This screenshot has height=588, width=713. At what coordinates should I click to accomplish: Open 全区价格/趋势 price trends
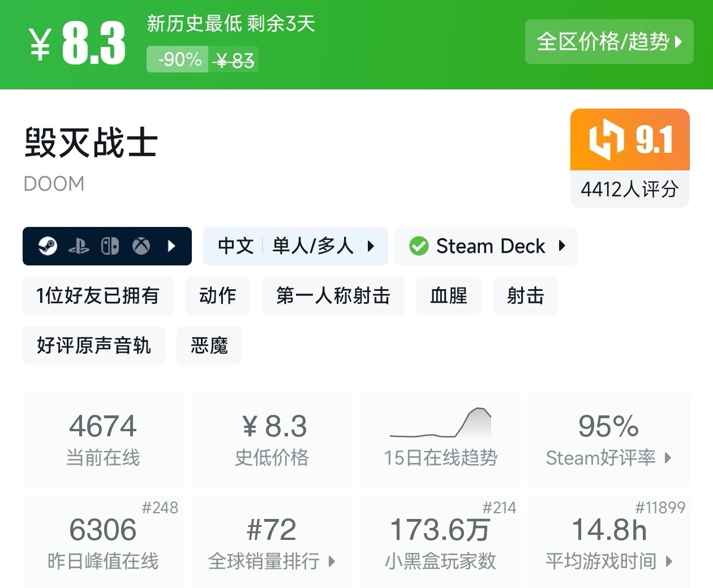click(609, 42)
